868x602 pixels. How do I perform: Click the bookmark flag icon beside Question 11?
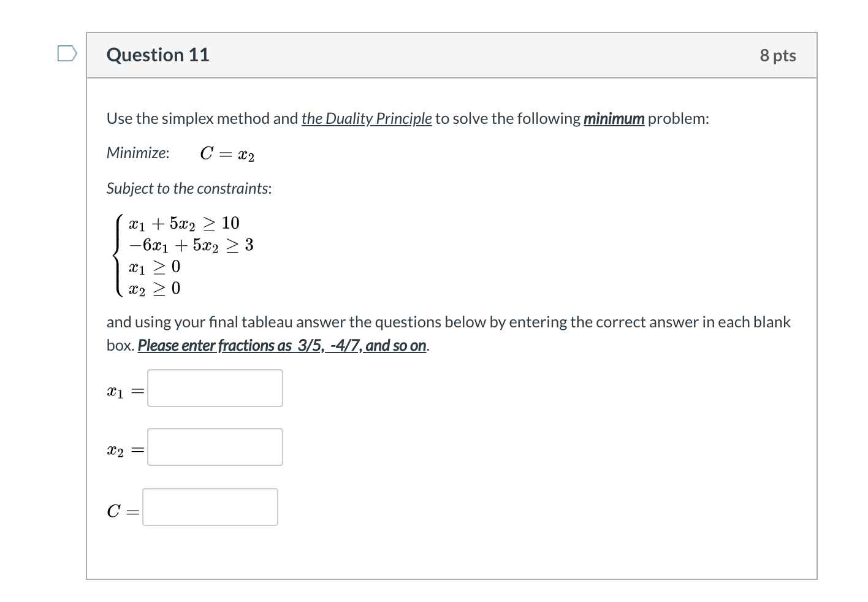click(x=67, y=53)
